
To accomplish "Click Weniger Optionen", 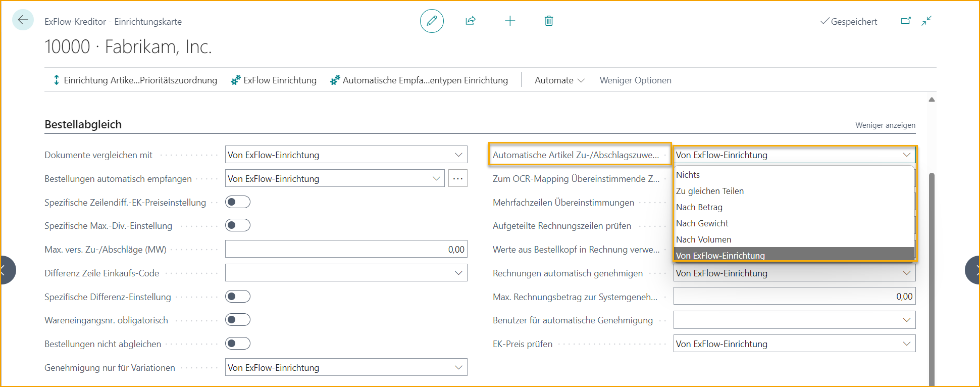I will tap(635, 80).
